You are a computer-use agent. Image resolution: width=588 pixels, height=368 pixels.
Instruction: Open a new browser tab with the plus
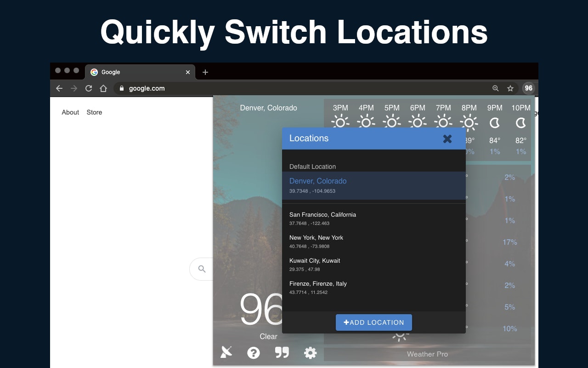pos(205,72)
